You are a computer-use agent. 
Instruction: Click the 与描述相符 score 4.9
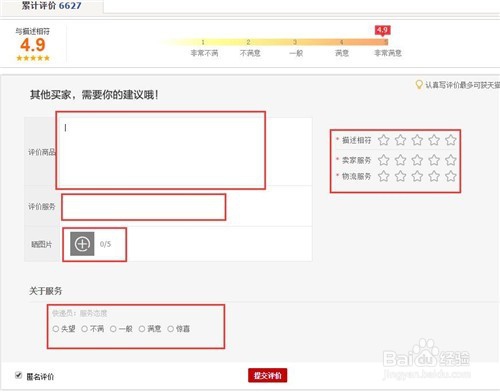[x=33, y=45]
